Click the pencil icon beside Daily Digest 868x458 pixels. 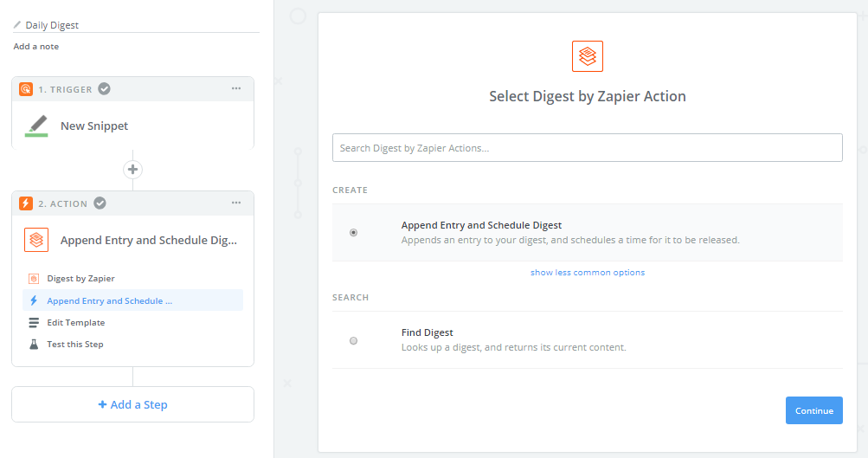(x=17, y=25)
